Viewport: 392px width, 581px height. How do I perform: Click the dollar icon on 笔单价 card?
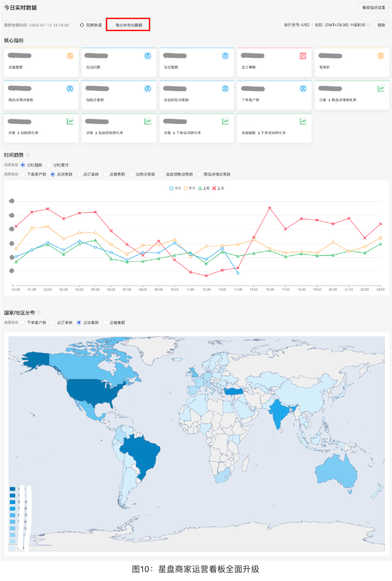(381, 56)
